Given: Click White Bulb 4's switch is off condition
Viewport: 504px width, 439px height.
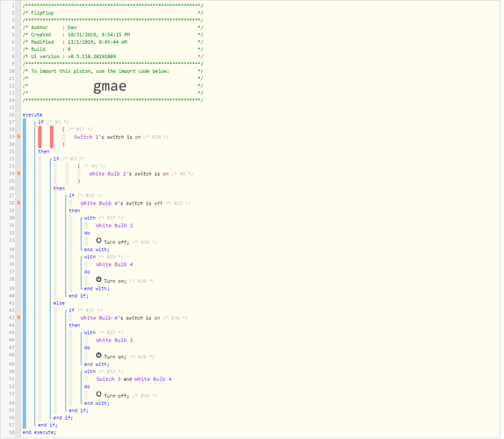Looking at the screenshot, I should [121, 204].
